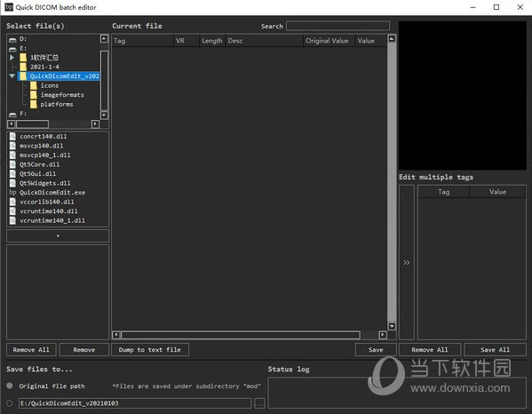Viewport: 532px width, 414px height.
Task: Click tag table scroll right arrow
Action: click(x=383, y=335)
